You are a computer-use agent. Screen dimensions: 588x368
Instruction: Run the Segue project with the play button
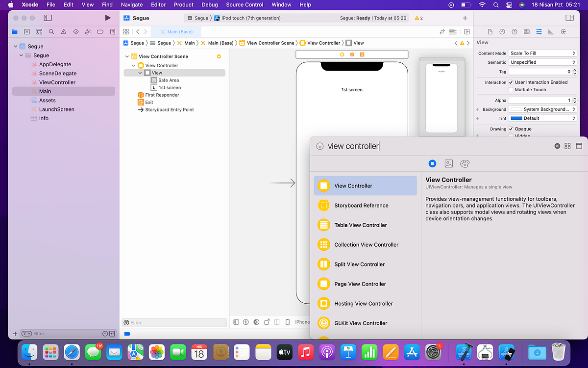[x=107, y=18]
